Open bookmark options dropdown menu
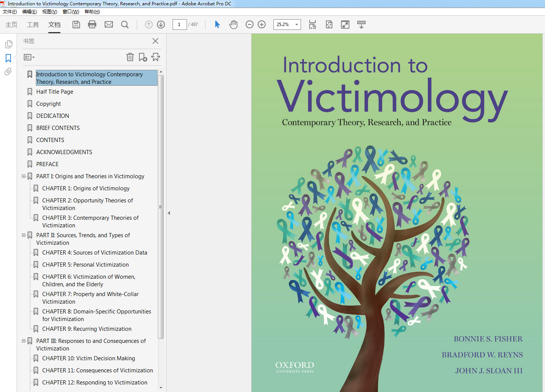 (29, 57)
